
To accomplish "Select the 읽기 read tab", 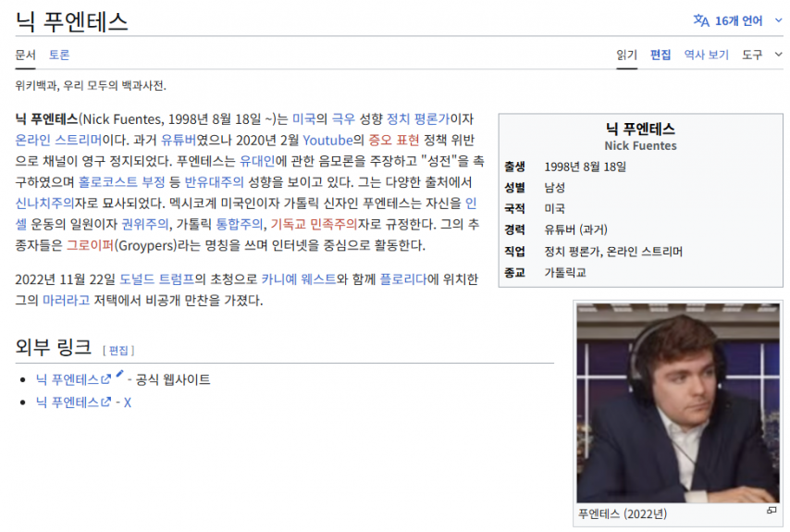I will 627,55.
